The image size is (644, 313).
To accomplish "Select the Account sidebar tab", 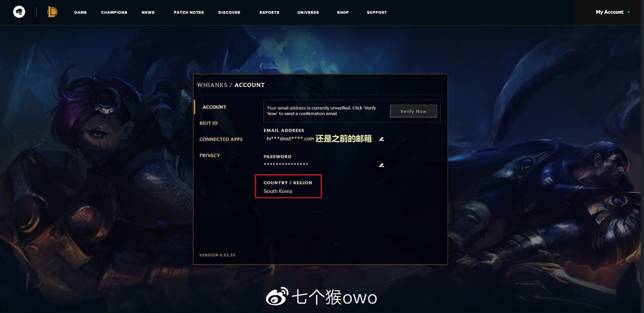I will click(214, 107).
